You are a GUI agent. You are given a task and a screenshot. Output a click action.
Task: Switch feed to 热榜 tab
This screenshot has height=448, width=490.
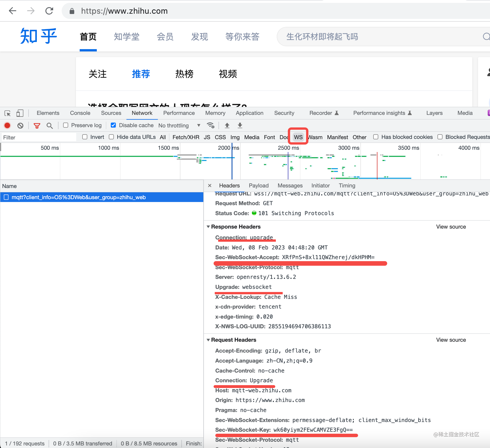tap(184, 74)
